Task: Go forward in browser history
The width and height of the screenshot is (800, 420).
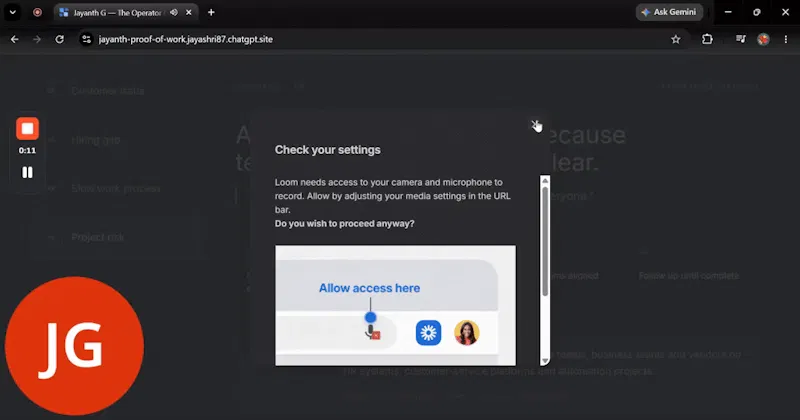Action: click(37, 39)
